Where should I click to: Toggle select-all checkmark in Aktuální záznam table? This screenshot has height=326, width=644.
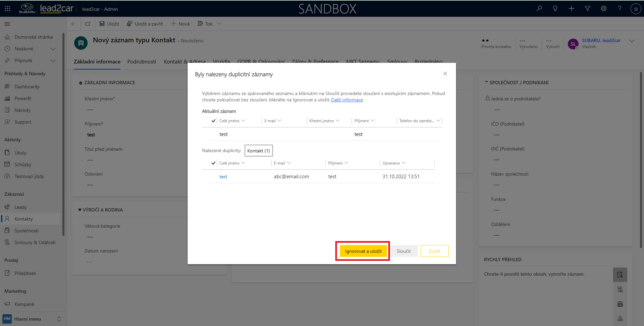[x=213, y=121]
